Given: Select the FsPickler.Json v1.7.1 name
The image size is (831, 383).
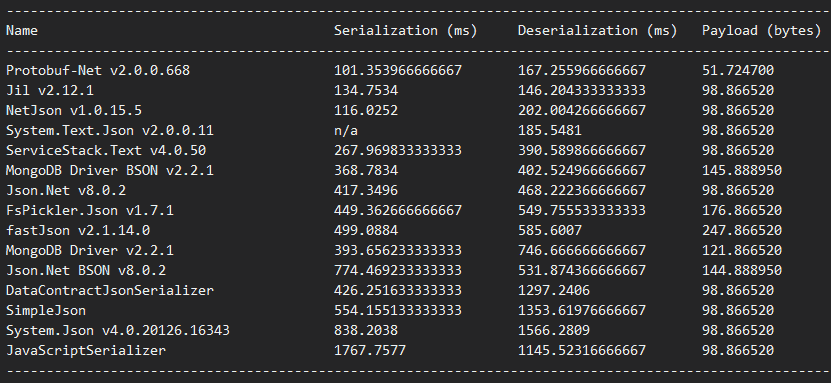Looking at the screenshot, I should pyautogui.click(x=90, y=210).
